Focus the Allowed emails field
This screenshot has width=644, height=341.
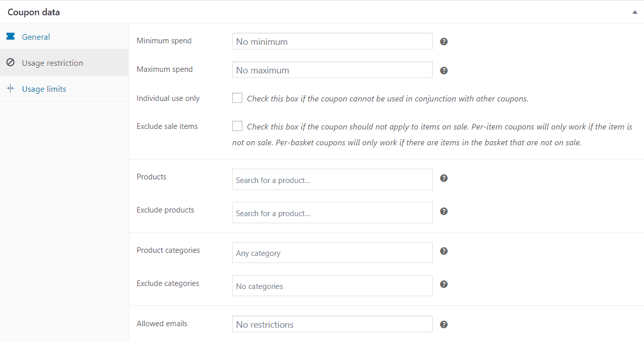(x=332, y=324)
